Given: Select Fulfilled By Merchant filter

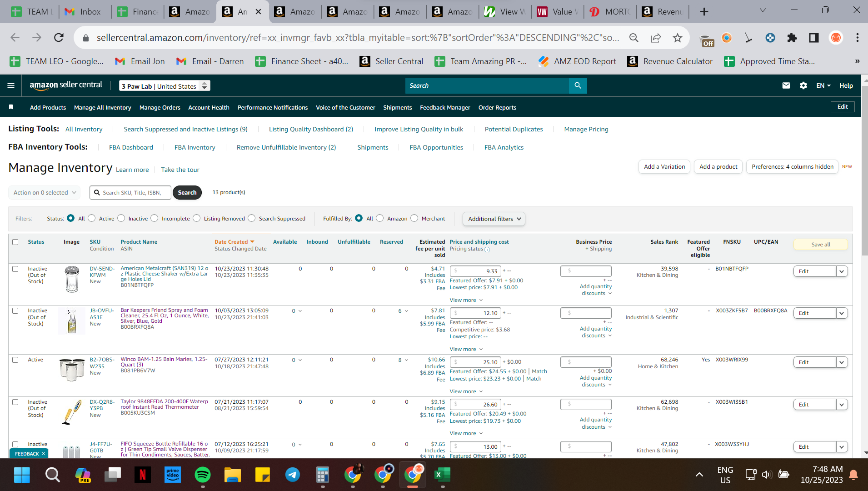Looking at the screenshot, I should point(414,218).
